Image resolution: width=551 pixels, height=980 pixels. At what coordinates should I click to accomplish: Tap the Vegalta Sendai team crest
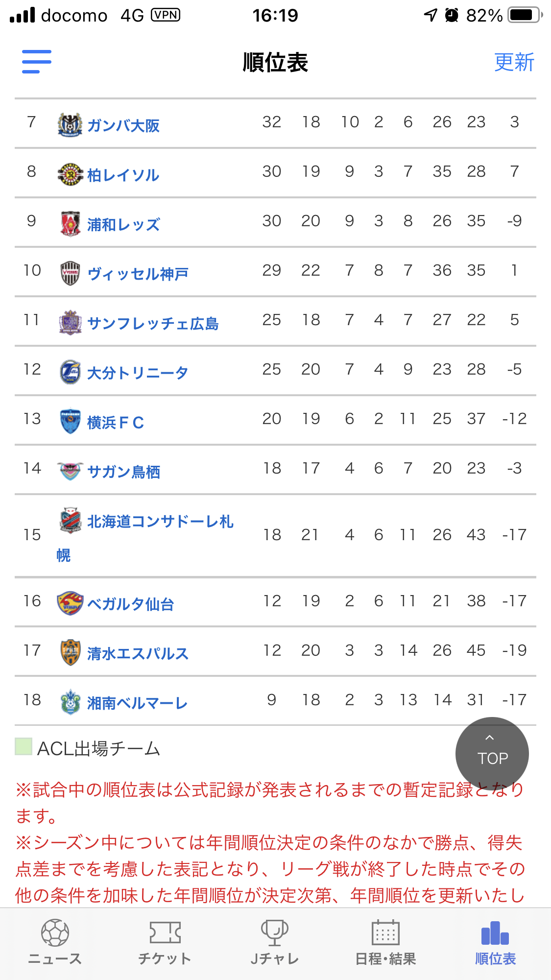(x=70, y=603)
